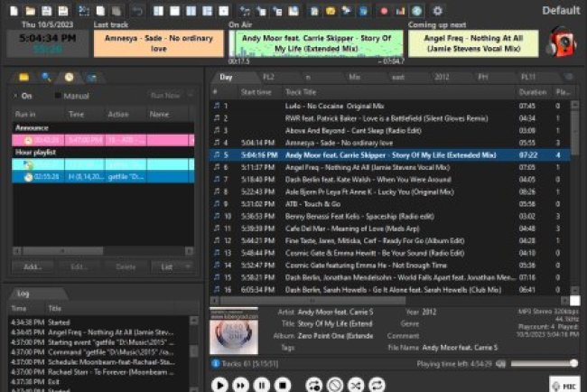Select track 'Cosmic Gate featuring Emma He - Not Enough Time'
Screen dimensions: 587x392
click(x=390, y=265)
